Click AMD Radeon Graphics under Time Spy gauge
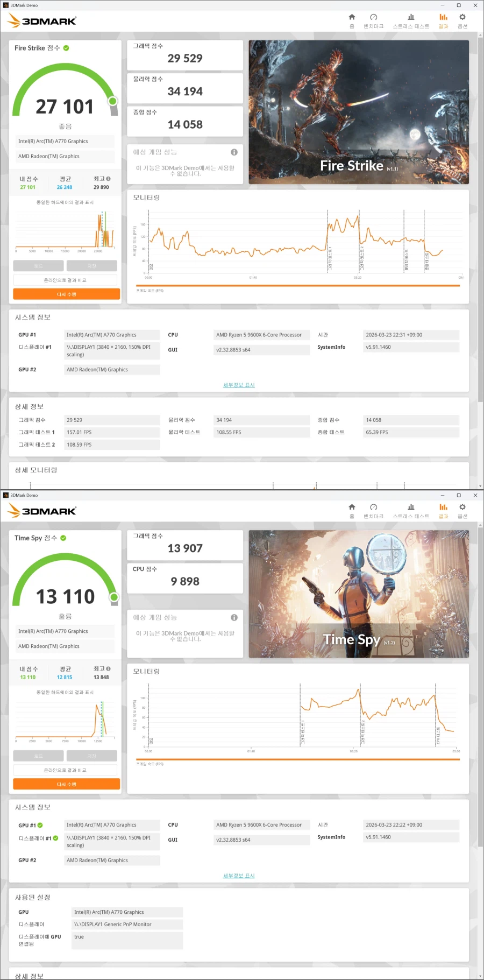The image size is (484, 980). point(65,646)
